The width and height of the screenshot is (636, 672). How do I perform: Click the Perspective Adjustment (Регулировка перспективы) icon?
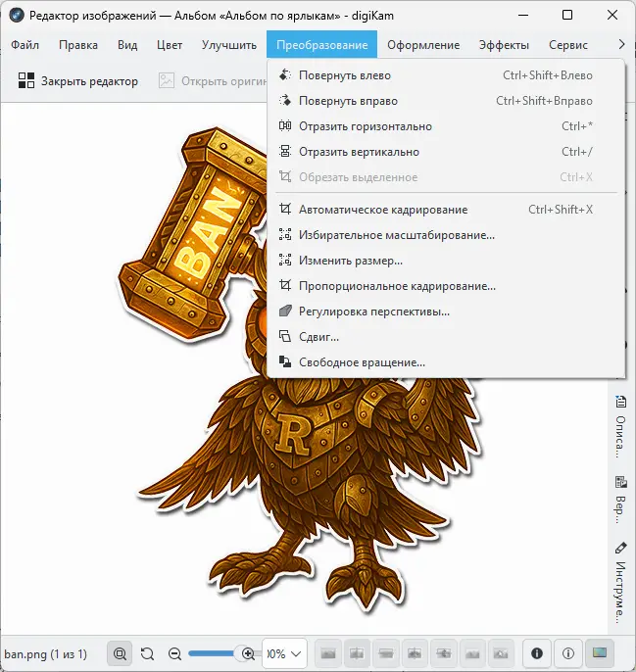coord(285,312)
